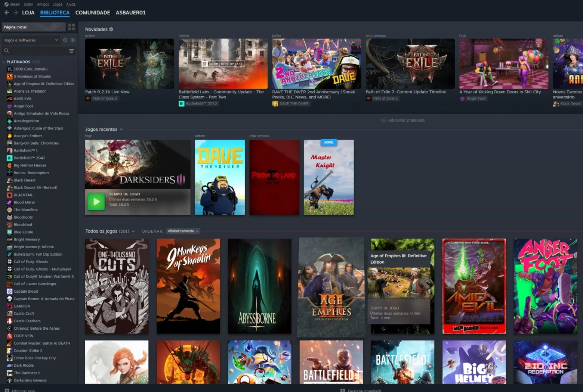
Task: Click the forward navigation arrow
Action: 16,12
